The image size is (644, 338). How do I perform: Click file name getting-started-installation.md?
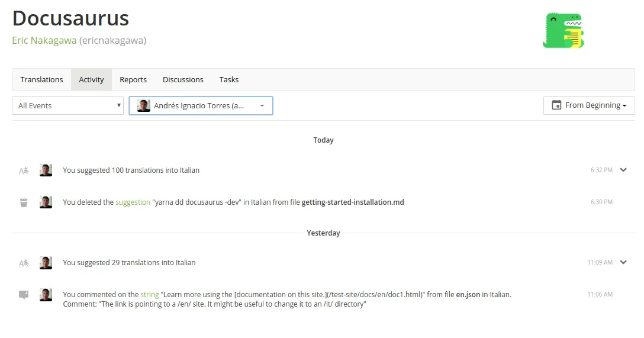353,202
